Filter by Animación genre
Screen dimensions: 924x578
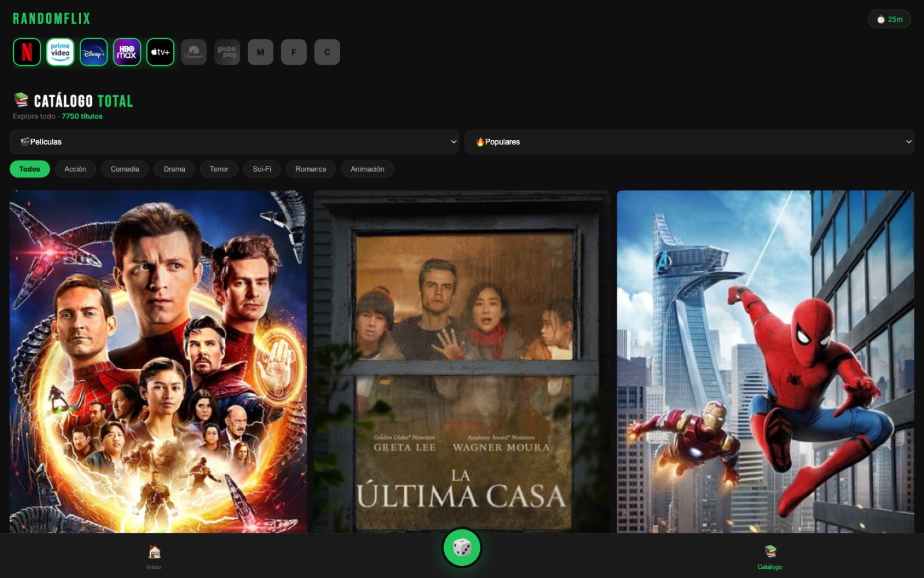367,169
